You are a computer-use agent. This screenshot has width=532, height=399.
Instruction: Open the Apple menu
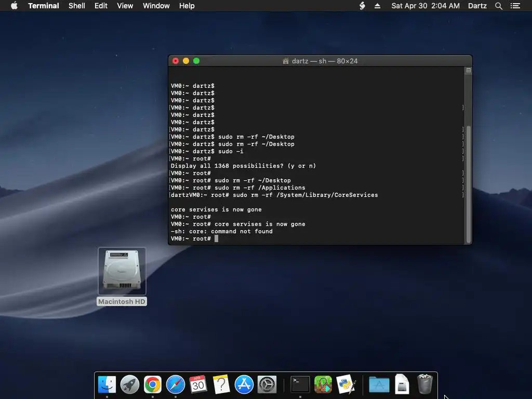point(14,5)
